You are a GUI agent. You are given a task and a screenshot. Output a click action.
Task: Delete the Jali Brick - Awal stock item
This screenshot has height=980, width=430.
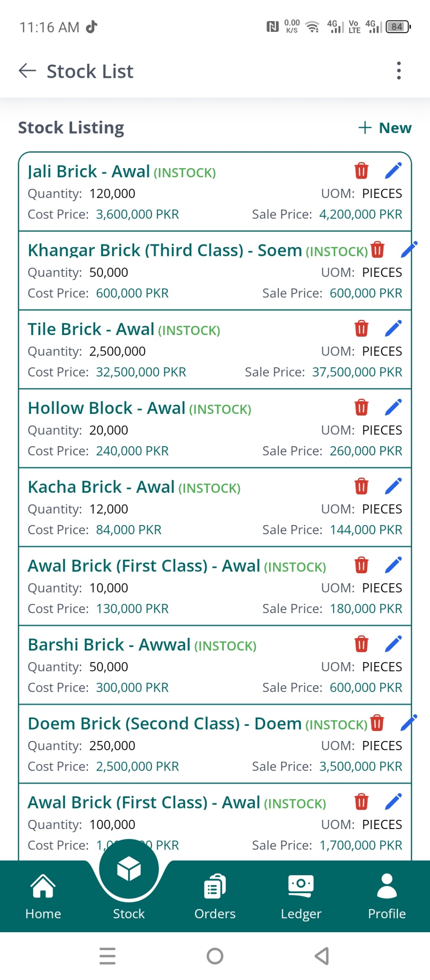(x=361, y=171)
